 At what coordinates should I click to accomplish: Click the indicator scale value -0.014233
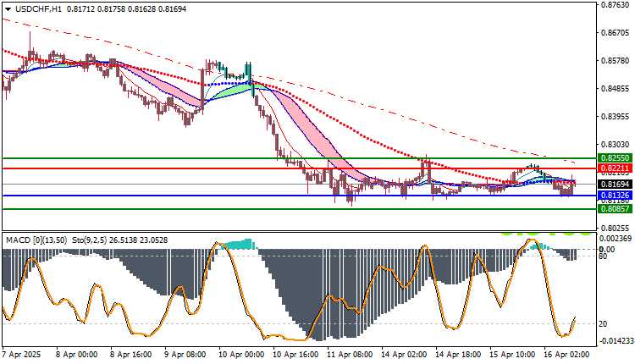[x=616, y=341]
